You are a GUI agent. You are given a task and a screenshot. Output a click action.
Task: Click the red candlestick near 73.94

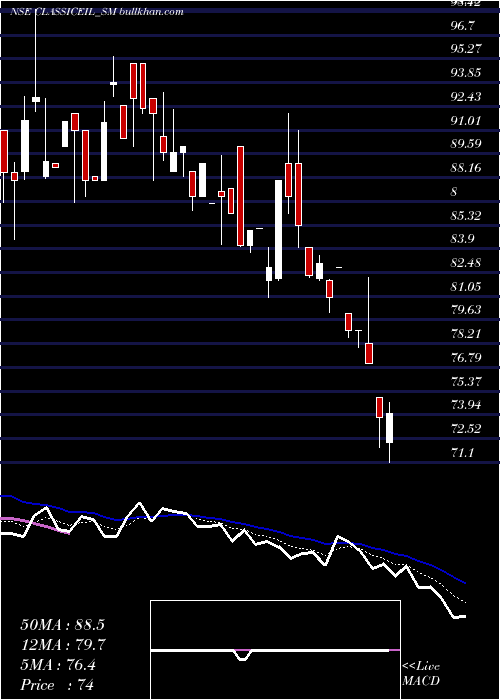pyautogui.click(x=379, y=407)
